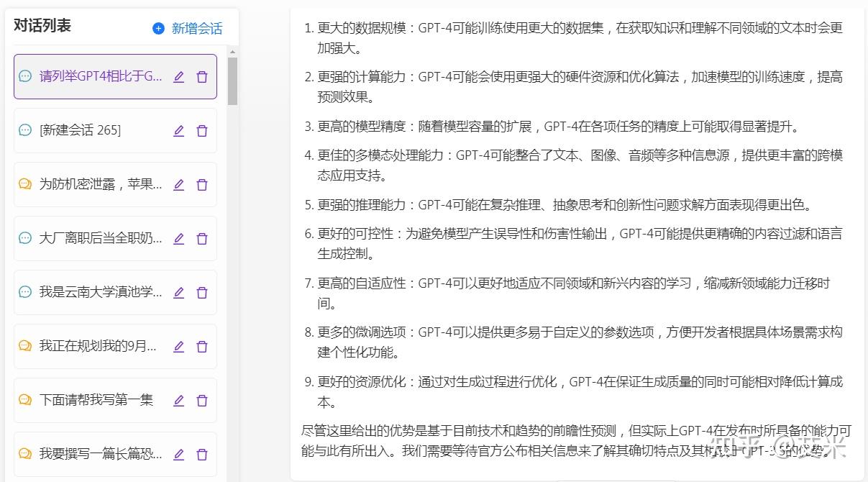Edit the 请列举GPT4相比于G... conversation title
Image resolution: width=868 pixels, height=482 pixels.
point(179,76)
